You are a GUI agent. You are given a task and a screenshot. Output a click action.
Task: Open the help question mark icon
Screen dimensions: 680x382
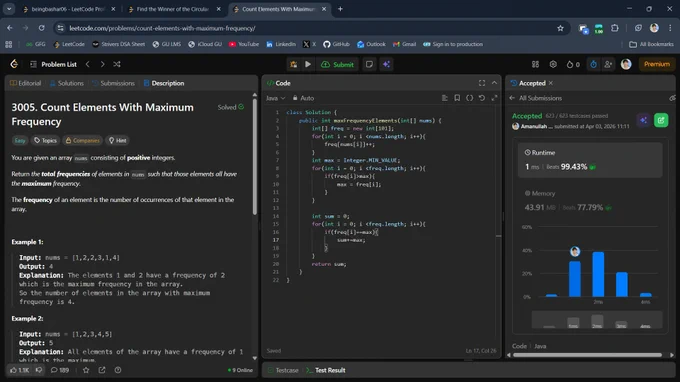(x=118, y=370)
